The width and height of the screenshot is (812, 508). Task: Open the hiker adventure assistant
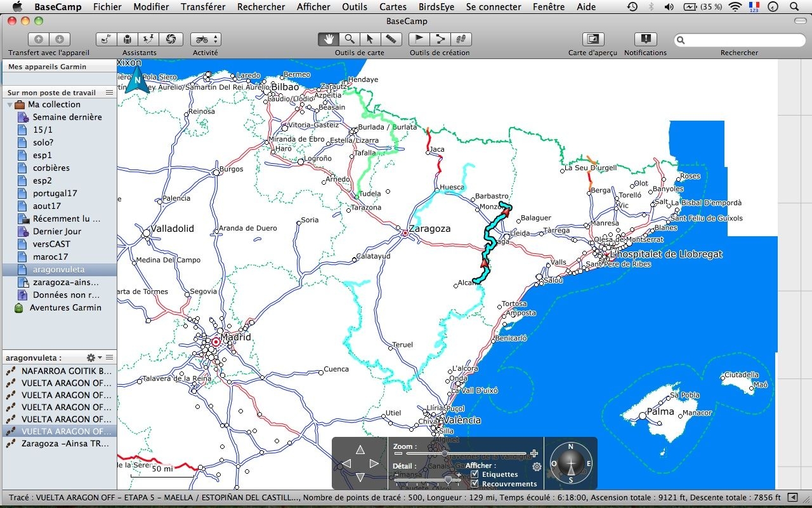click(148, 39)
